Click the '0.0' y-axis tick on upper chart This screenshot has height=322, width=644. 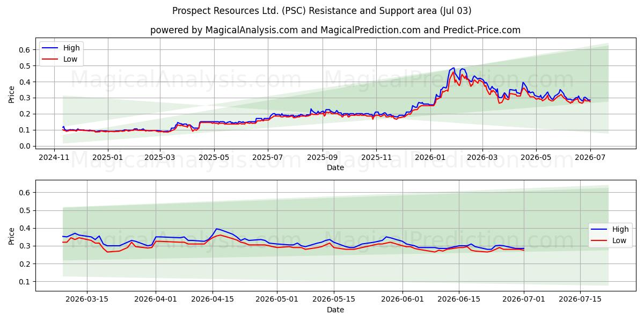point(25,146)
